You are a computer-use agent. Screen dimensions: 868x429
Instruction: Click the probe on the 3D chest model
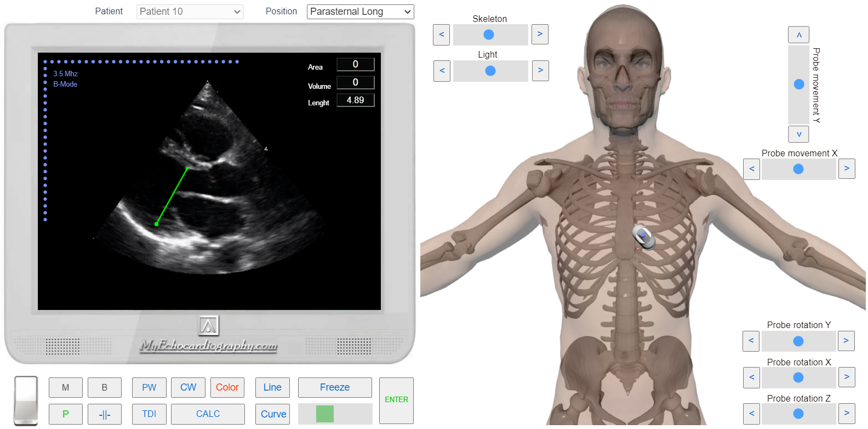(643, 236)
